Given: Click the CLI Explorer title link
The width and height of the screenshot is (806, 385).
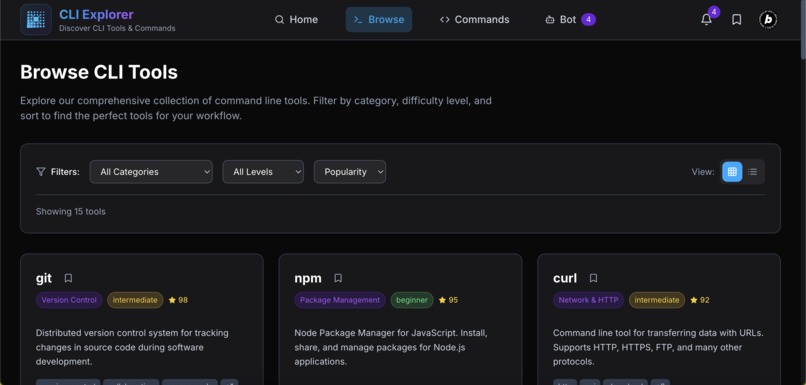Looking at the screenshot, I should click(x=96, y=14).
